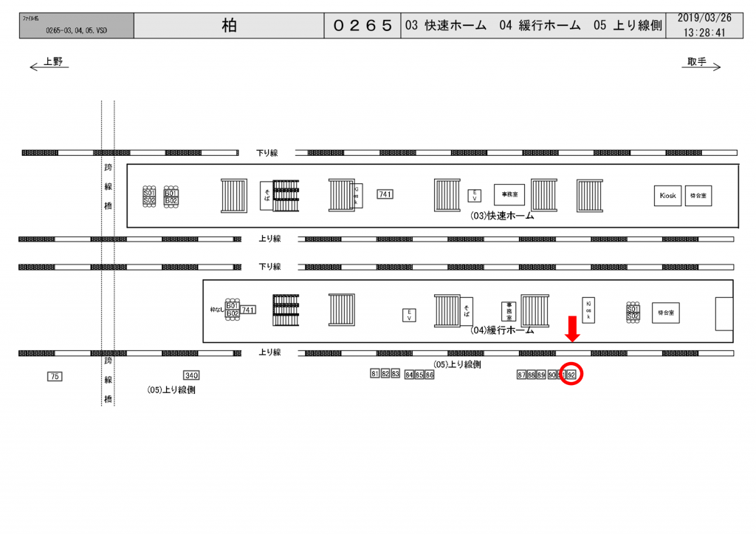Click the station name 柏 in header

pos(229,25)
